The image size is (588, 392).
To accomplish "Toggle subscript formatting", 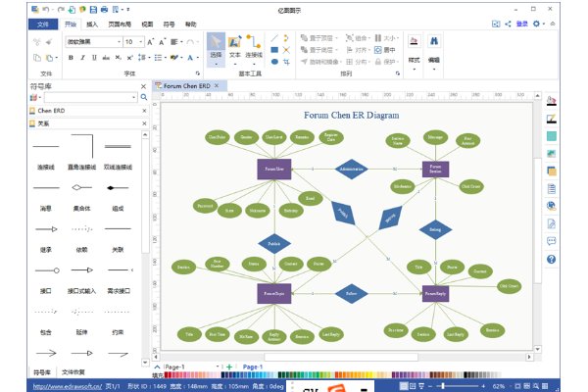I will pos(119,58).
